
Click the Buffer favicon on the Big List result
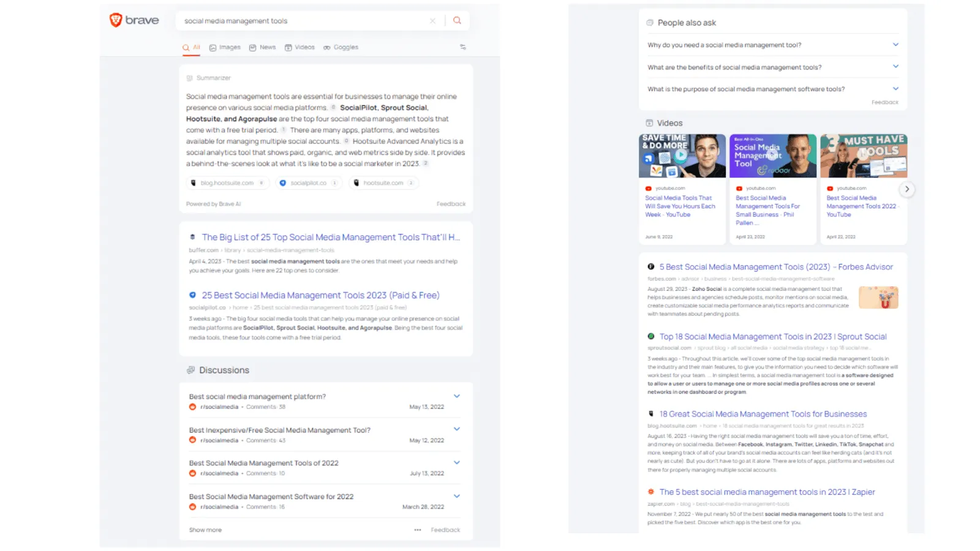192,237
